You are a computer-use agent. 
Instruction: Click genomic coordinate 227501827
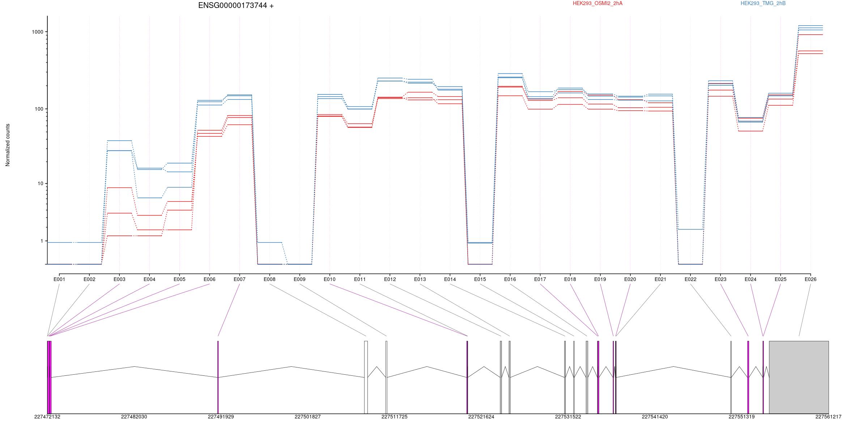[308, 417]
